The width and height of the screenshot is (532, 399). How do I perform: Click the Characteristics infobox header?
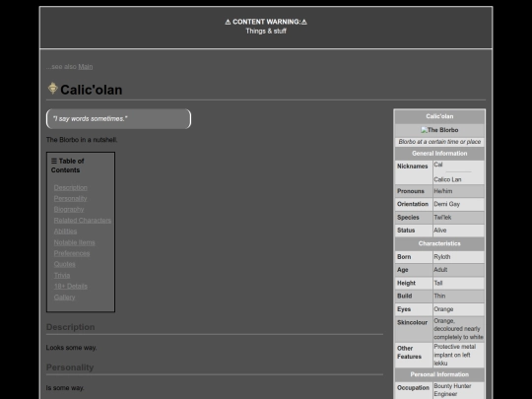pyautogui.click(x=439, y=243)
